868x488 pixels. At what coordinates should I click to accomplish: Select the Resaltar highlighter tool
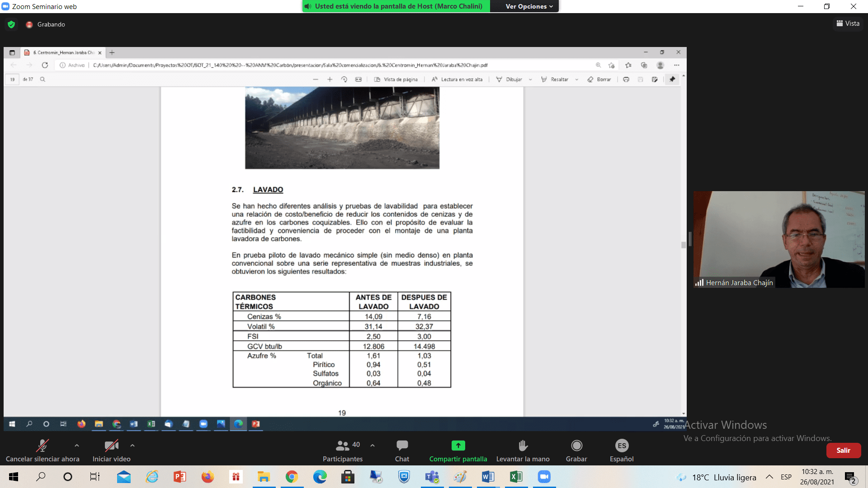(555, 80)
